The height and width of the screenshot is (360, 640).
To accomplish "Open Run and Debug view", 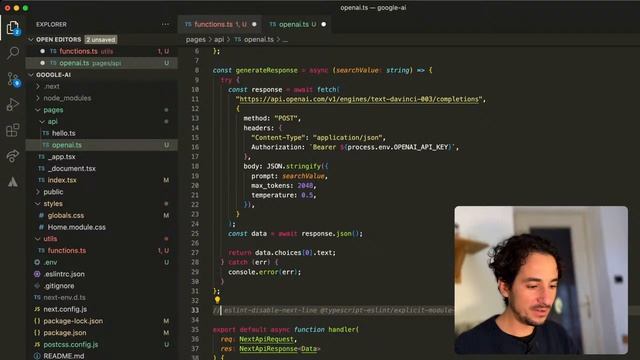I will (13, 104).
